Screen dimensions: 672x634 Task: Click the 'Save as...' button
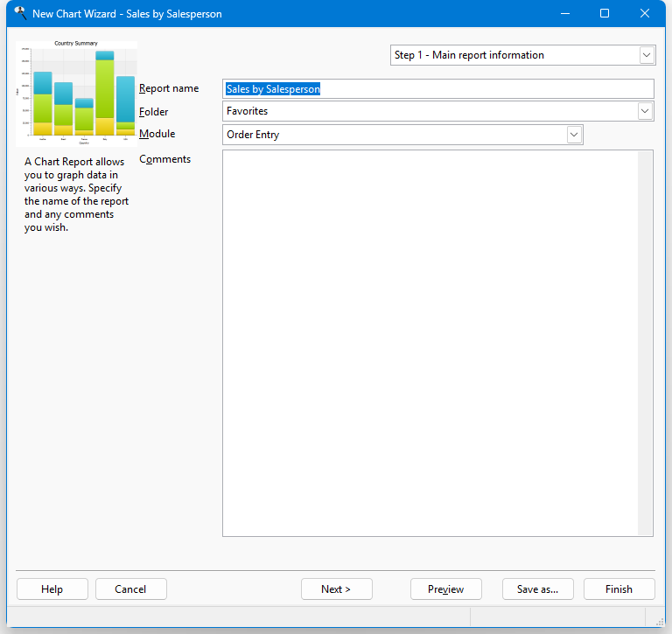click(537, 589)
